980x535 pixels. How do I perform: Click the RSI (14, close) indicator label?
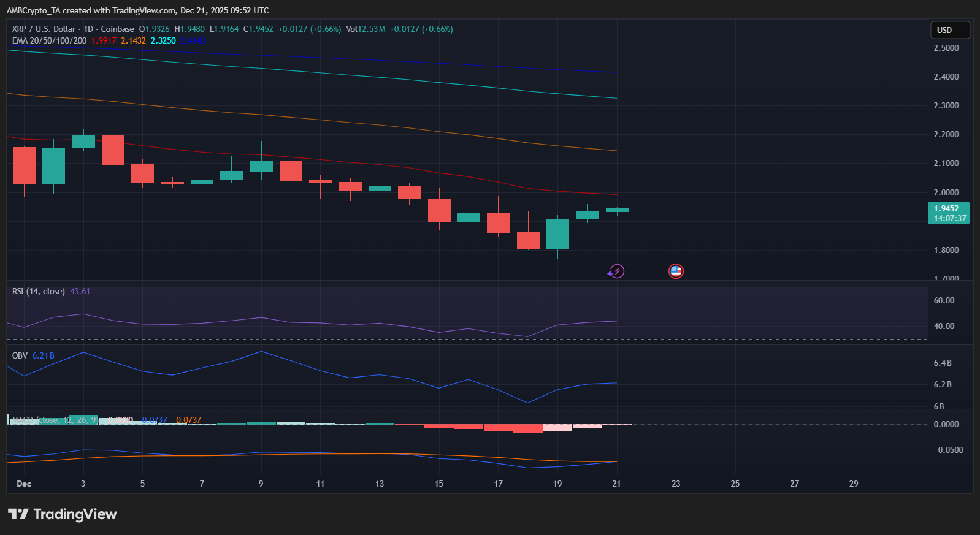point(38,291)
